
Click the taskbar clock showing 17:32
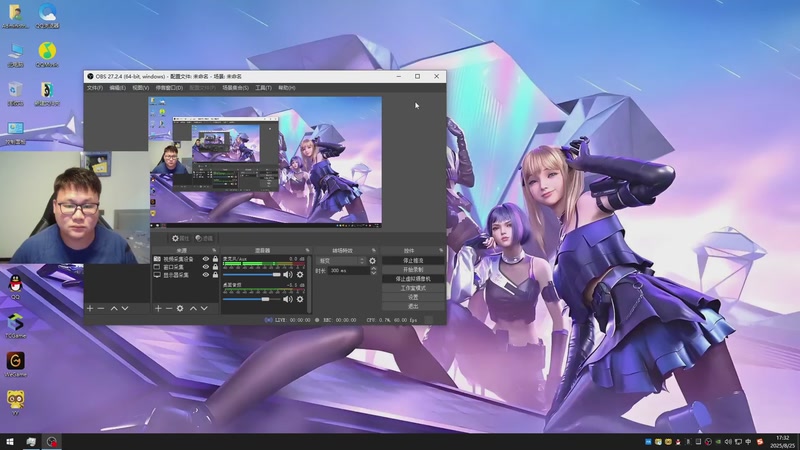coord(782,442)
